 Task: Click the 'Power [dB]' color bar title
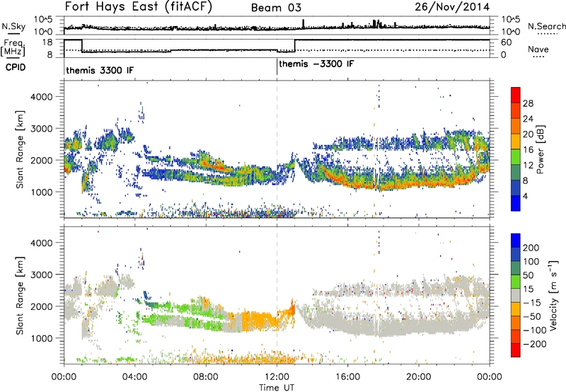(x=540, y=149)
